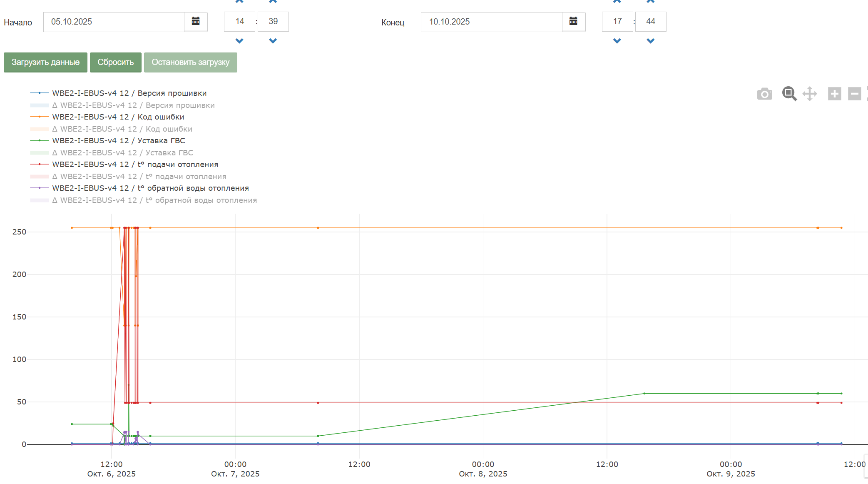Open the start date calendar picker
The width and height of the screenshot is (868, 484).
(x=196, y=22)
